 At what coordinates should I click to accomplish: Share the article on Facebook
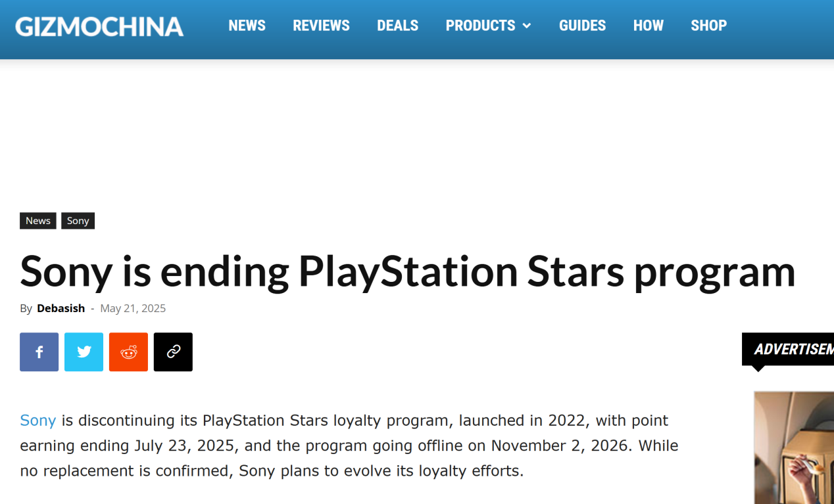click(x=39, y=352)
